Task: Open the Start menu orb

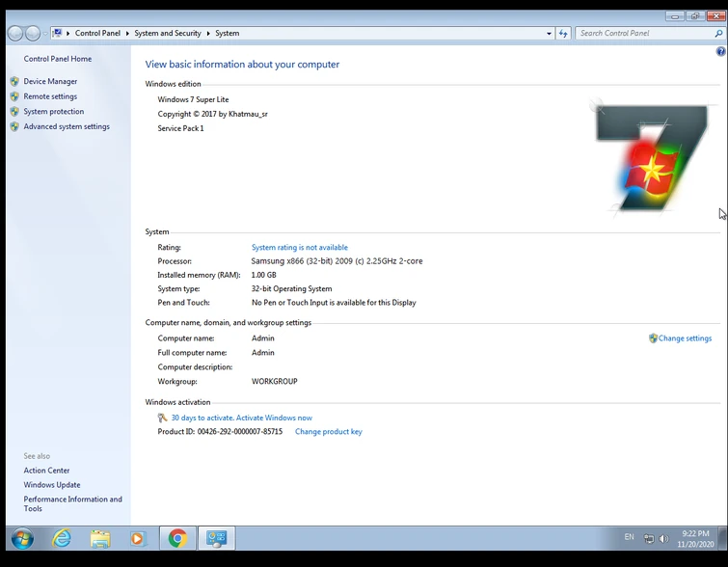Action: (22, 539)
